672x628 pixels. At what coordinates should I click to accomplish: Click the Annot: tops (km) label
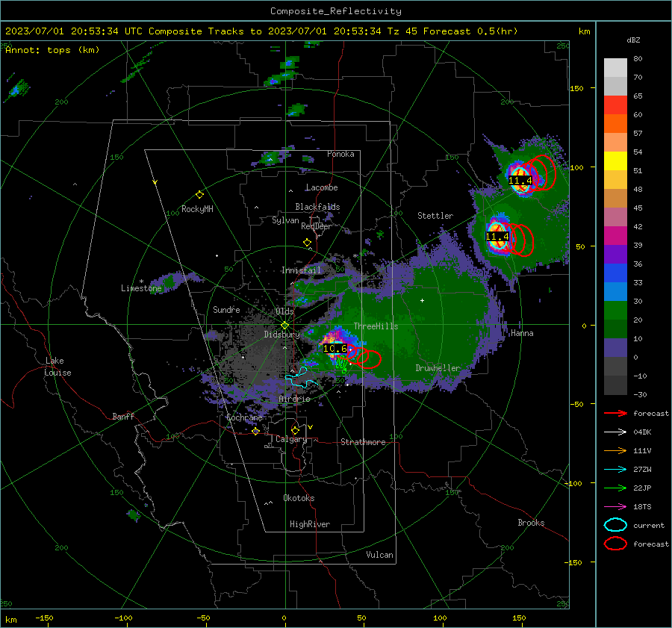click(x=52, y=50)
